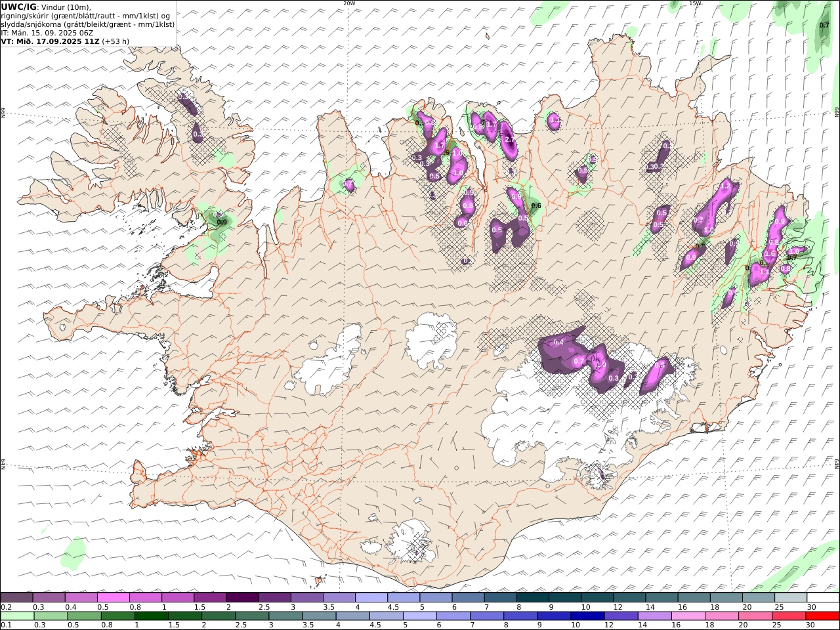Pick the deep blue bottom-row swatch starting at 10
Viewport: 840px width, 630px height.
coord(587,616)
